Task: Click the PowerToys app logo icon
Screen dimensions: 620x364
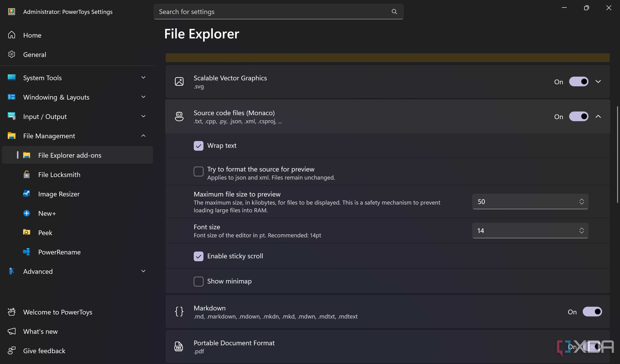Action: coord(12,12)
